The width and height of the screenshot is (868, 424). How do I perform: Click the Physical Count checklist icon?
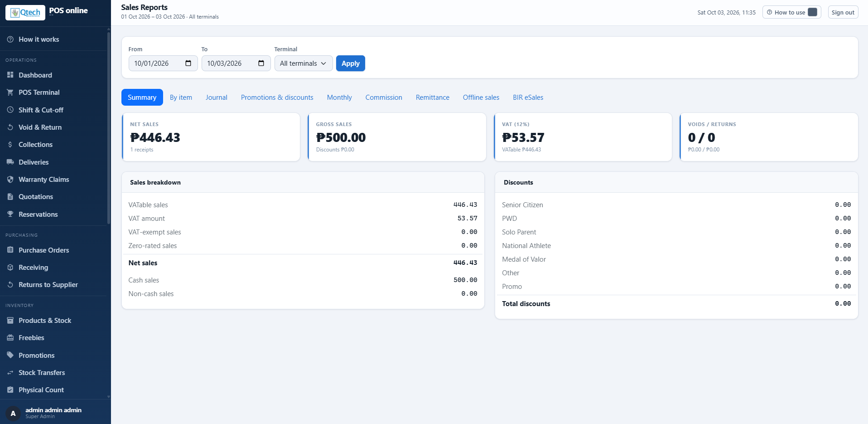10,390
